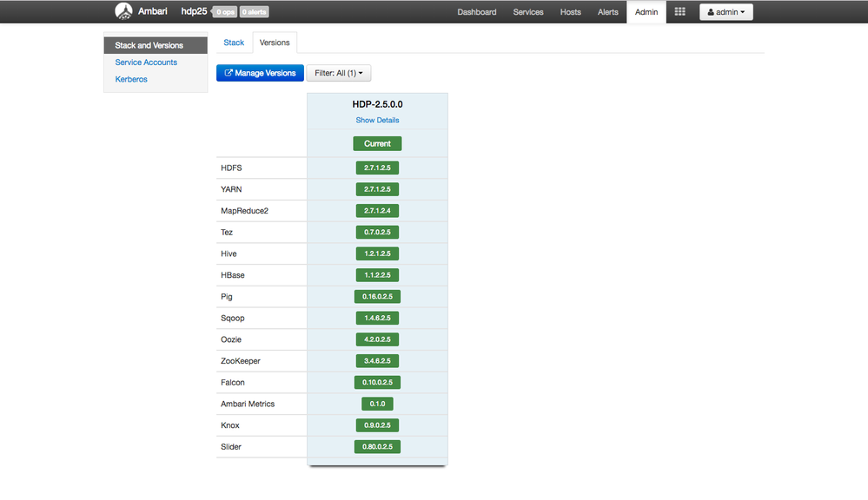868x500 pixels.
Task: Click the Manage Versions button
Action: [x=260, y=73]
